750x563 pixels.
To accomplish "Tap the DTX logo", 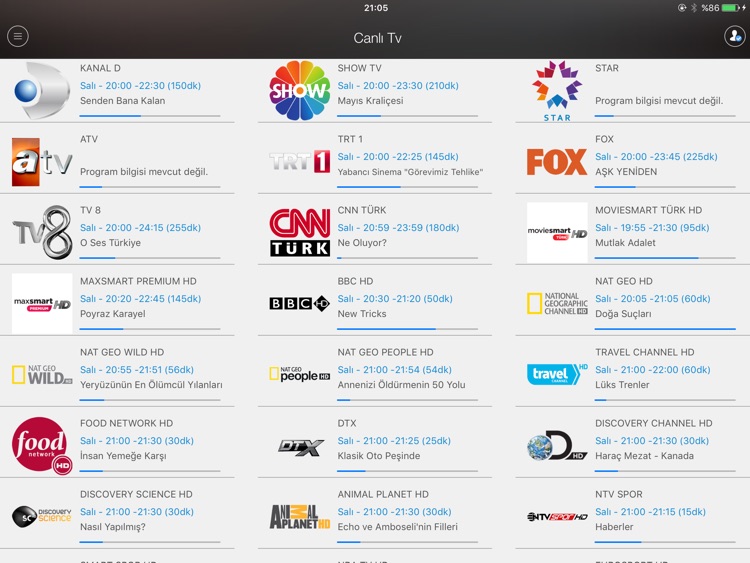I will tap(300, 447).
